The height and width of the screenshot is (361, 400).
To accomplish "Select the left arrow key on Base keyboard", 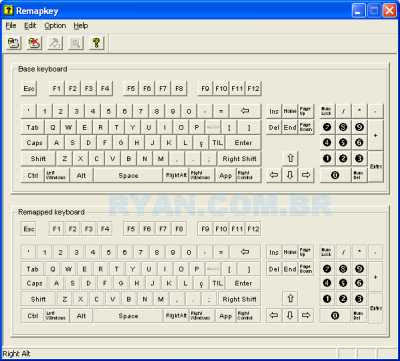I will (274, 175).
